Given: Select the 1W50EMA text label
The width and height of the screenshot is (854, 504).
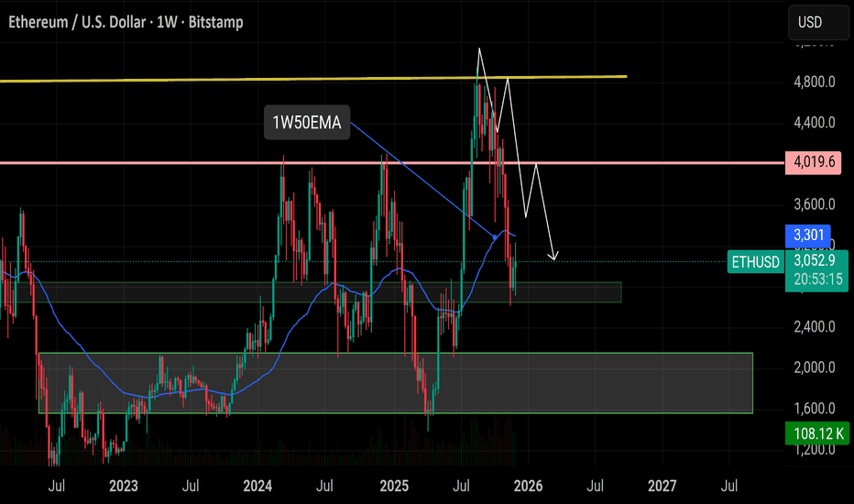Looking at the screenshot, I should coord(307,125).
